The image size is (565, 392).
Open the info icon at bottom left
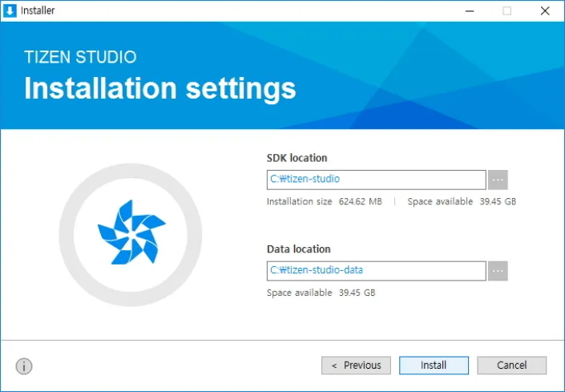pos(24,366)
